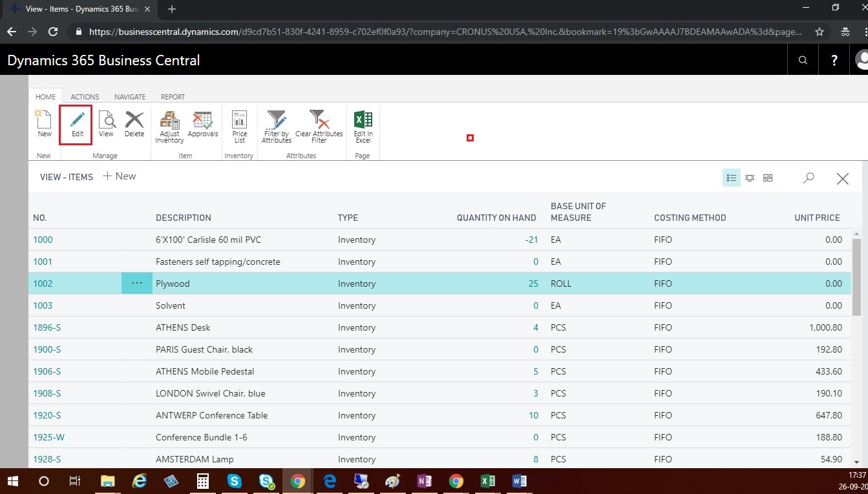868x494 pixels.
Task: Open OneNote from the taskbar
Action: tap(424, 481)
